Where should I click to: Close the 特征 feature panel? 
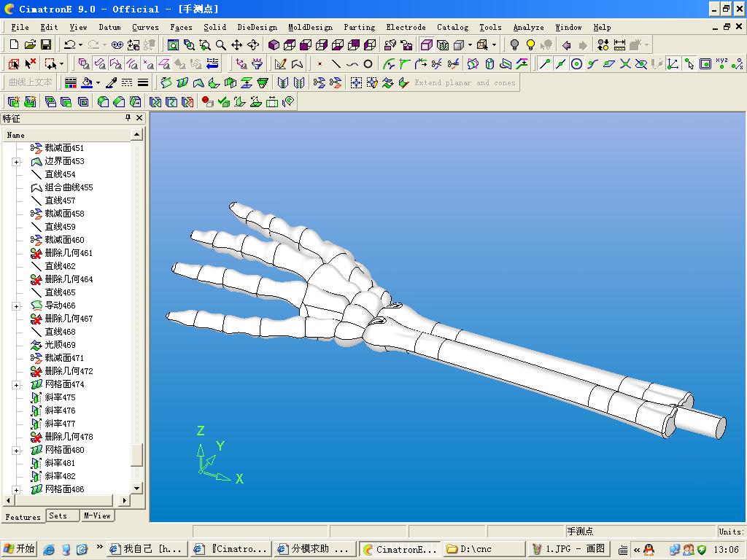(x=139, y=117)
